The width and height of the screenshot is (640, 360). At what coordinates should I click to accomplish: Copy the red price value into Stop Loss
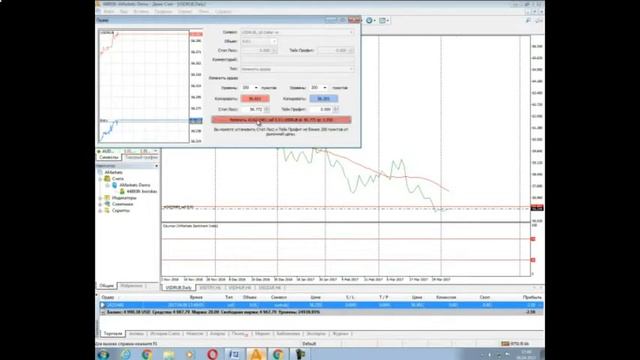coord(255,99)
